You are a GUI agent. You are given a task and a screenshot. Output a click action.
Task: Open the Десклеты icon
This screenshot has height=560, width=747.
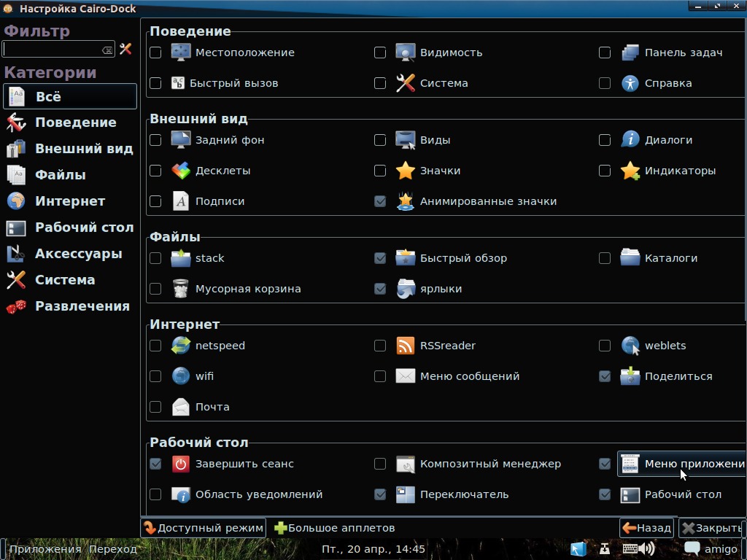181,171
